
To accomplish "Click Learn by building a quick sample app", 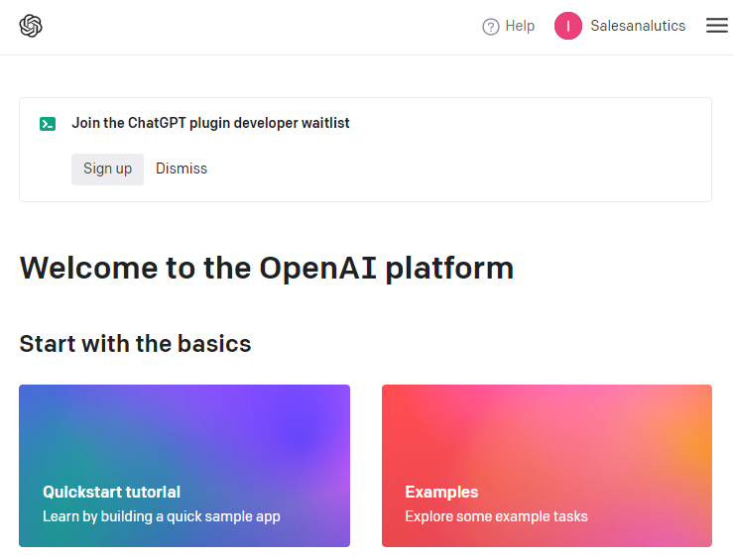I will (x=162, y=516).
